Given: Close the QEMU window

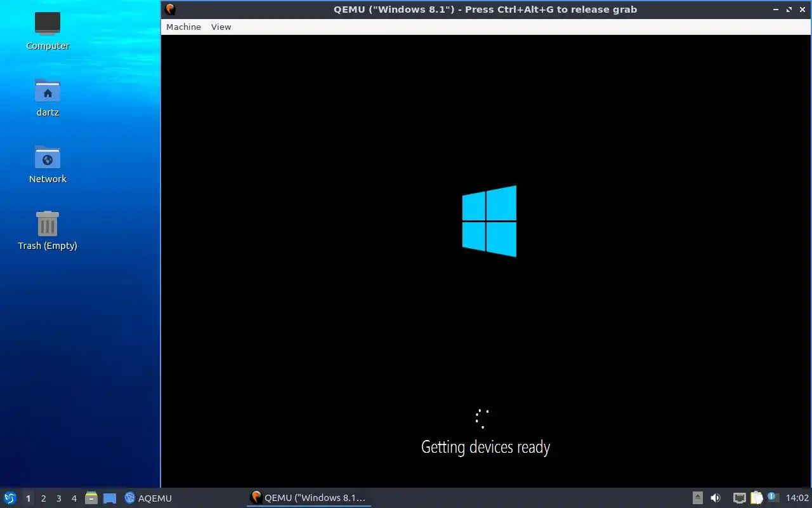Looking at the screenshot, I should (802, 10).
